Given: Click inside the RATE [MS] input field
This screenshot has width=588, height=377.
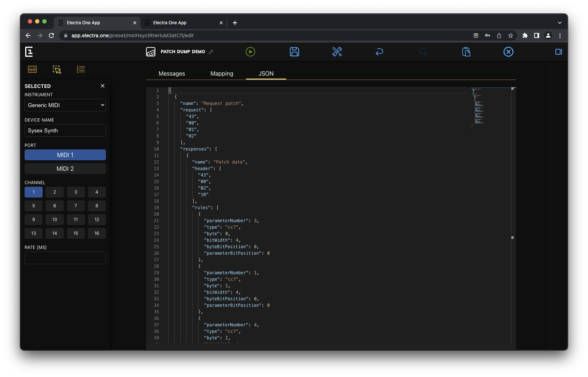Looking at the screenshot, I should coord(65,258).
